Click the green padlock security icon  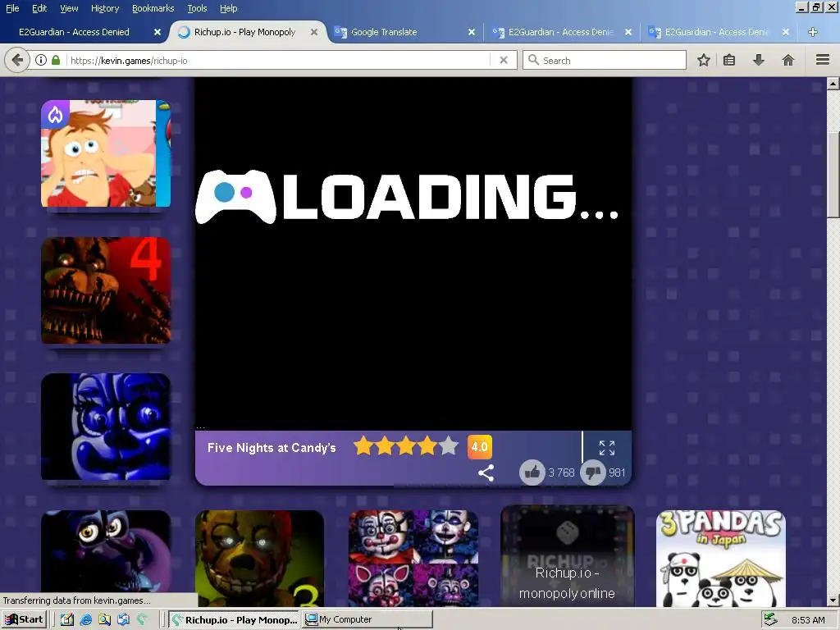coord(56,60)
